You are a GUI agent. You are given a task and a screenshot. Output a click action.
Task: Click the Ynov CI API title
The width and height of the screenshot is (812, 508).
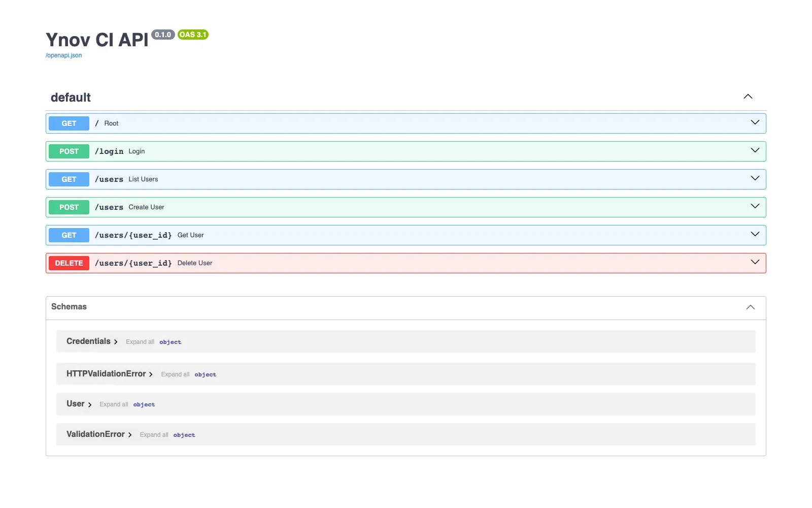point(97,40)
